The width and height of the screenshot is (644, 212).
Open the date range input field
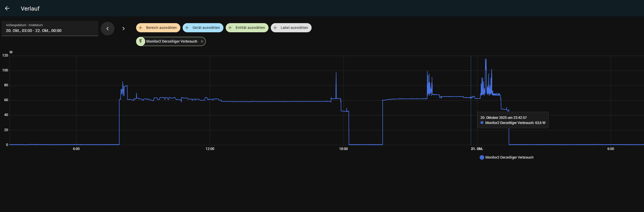click(50, 28)
